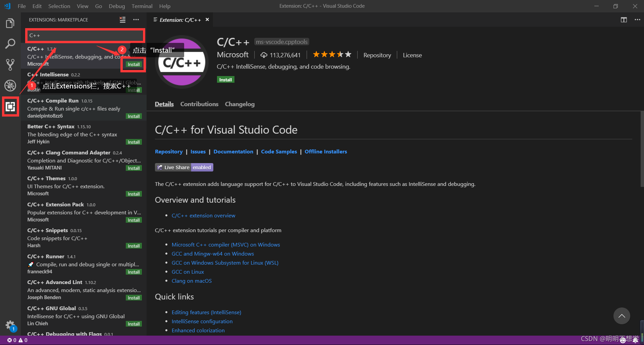The width and height of the screenshot is (644, 345).
Task: Click the VS Code logo icon
Action: [x=7, y=6]
